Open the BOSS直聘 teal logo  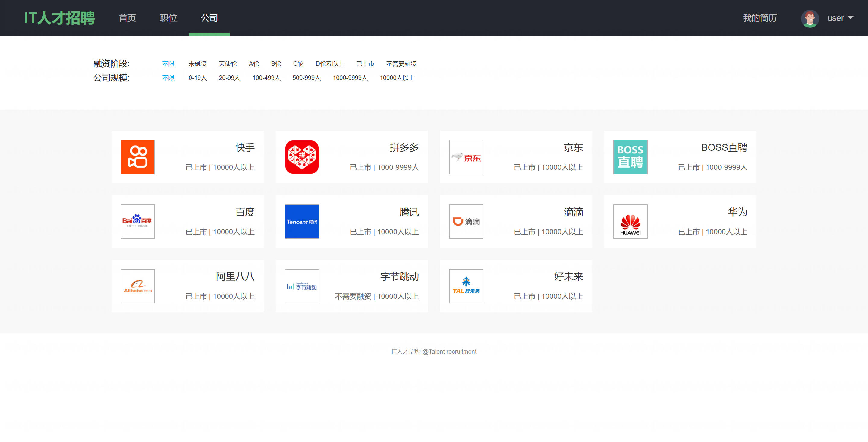point(630,157)
